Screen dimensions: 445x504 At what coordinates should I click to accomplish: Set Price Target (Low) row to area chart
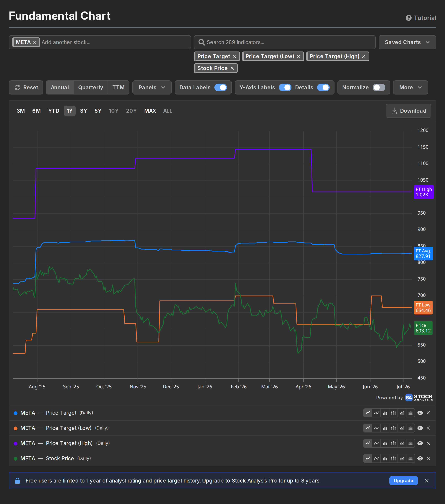[x=402, y=428]
